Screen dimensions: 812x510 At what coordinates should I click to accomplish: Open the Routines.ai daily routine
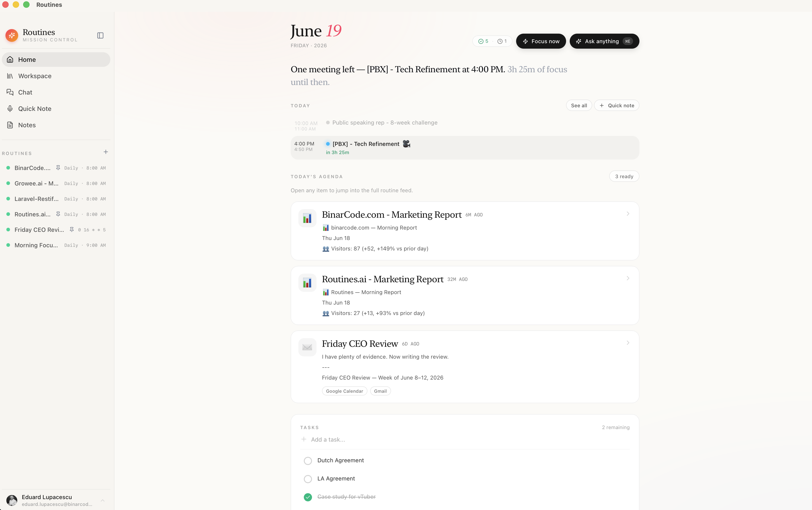(x=56, y=214)
